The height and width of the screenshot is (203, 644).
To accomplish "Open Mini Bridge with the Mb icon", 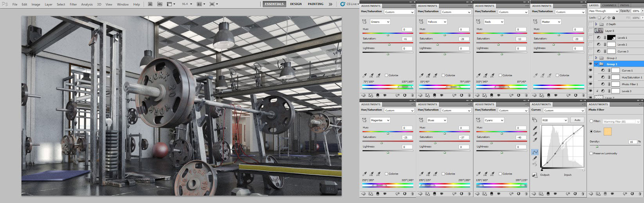I will (x=160, y=4).
